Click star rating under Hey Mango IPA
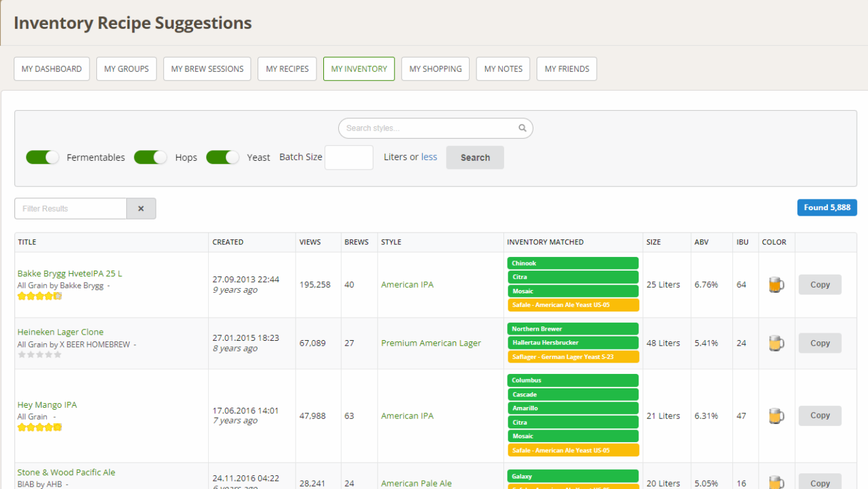Viewport: 868px width, 489px height. pyautogui.click(x=39, y=427)
